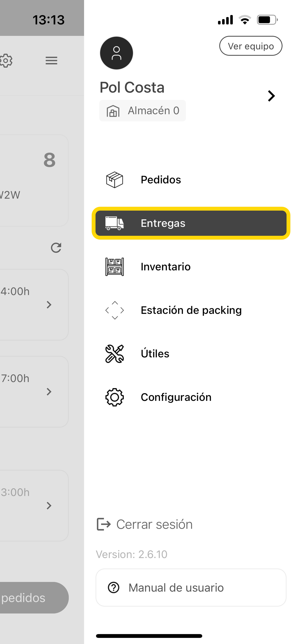Open the Manual de usuario button
This screenshot has height=644, width=298.
coord(191,588)
